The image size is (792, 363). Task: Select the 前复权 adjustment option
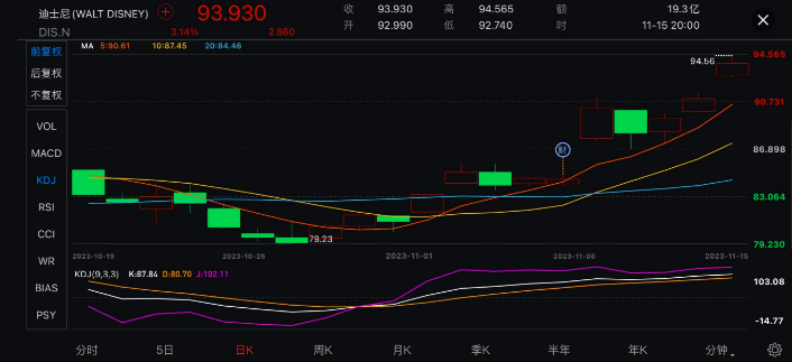point(46,51)
